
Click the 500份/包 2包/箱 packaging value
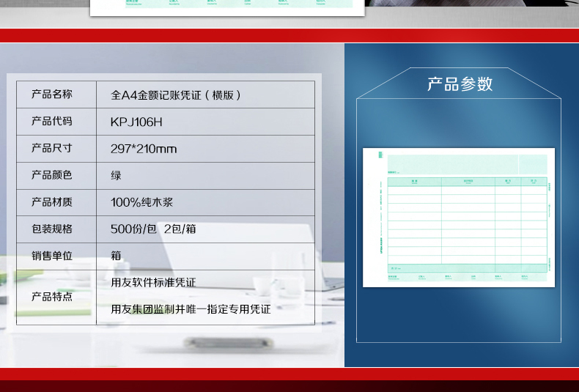pos(153,229)
